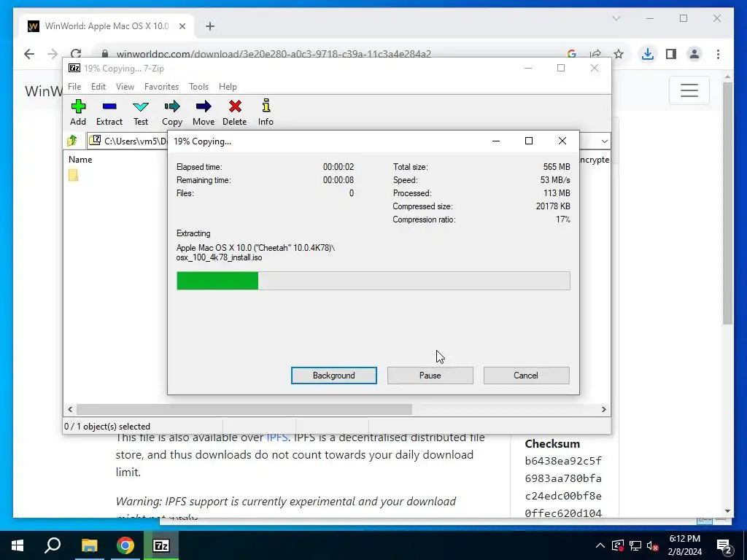Click the Chrome downloads icon
Viewport: 747px width, 560px height.
(x=648, y=54)
